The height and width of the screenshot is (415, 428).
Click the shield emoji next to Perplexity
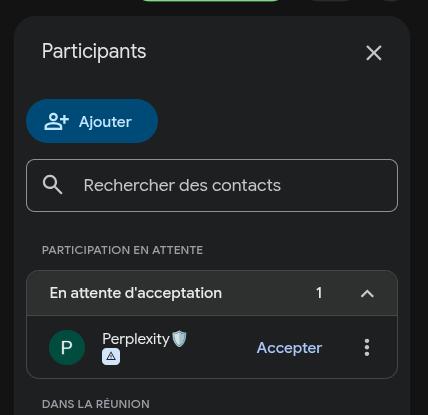pyautogui.click(x=179, y=339)
